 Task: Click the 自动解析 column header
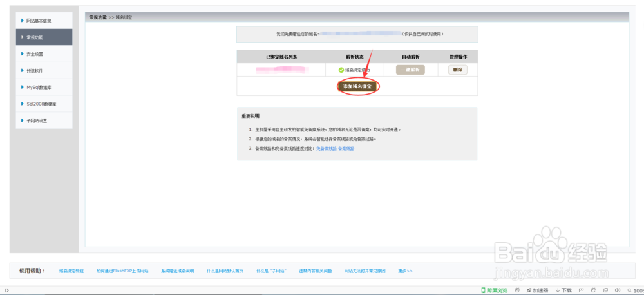pos(410,57)
